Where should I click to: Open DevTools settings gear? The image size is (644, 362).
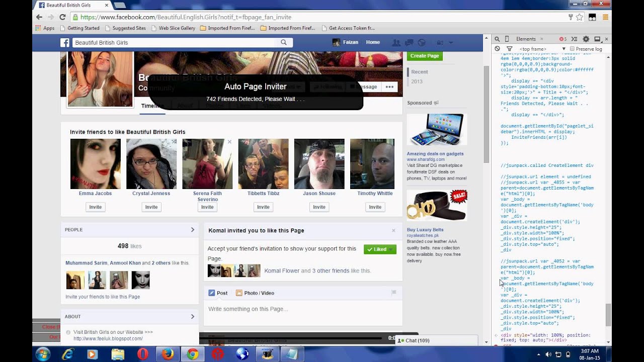coord(586,39)
